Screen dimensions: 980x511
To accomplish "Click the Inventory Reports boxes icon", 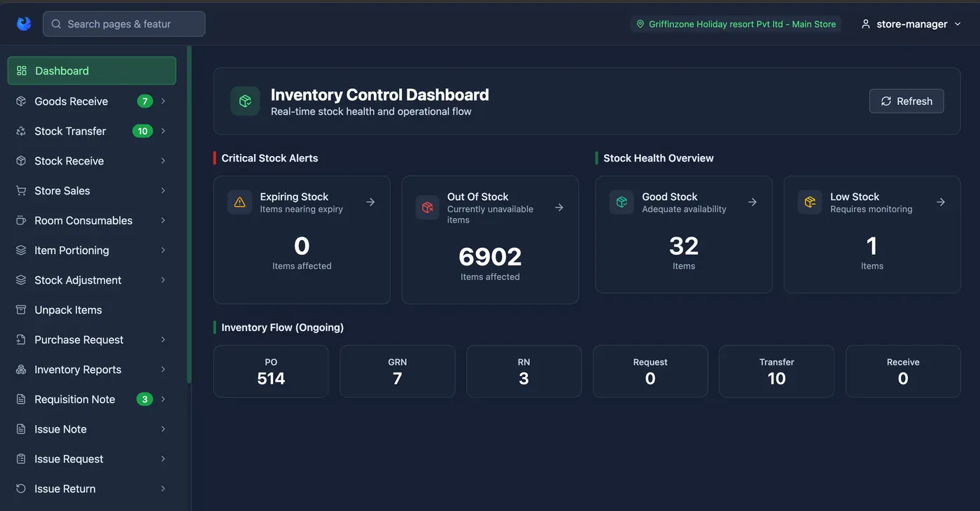I will 21,370.
